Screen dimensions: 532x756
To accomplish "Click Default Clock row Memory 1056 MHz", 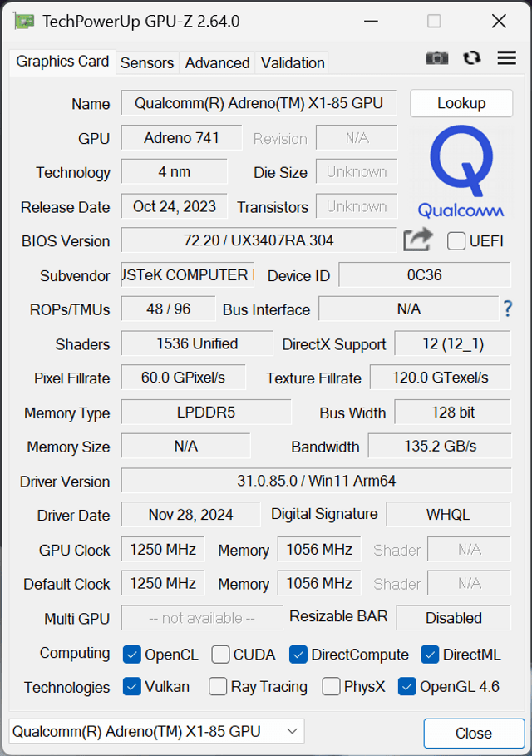I will tap(319, 583).
